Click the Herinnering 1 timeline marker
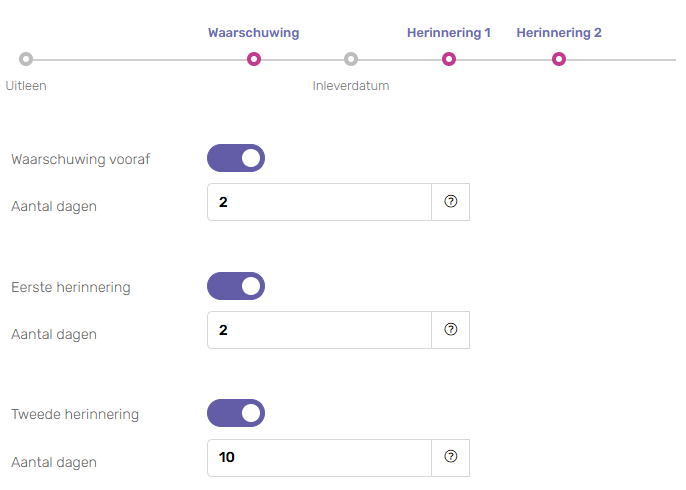The height and width of the screenshot is (490, 686). tap(449, 59)
